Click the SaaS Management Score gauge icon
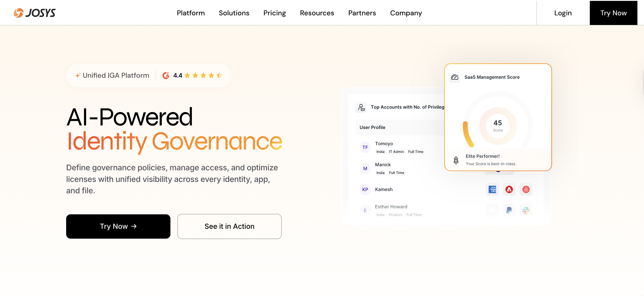Image resolution: width=644 pixels, height=296 pixels. (x=455, y=77)
